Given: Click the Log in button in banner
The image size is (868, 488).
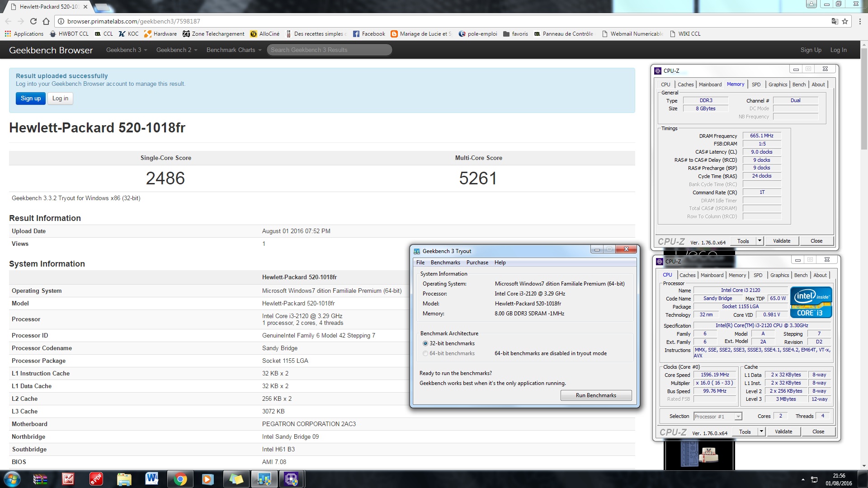Looking at the screenshot, I should tap(60, 99).
